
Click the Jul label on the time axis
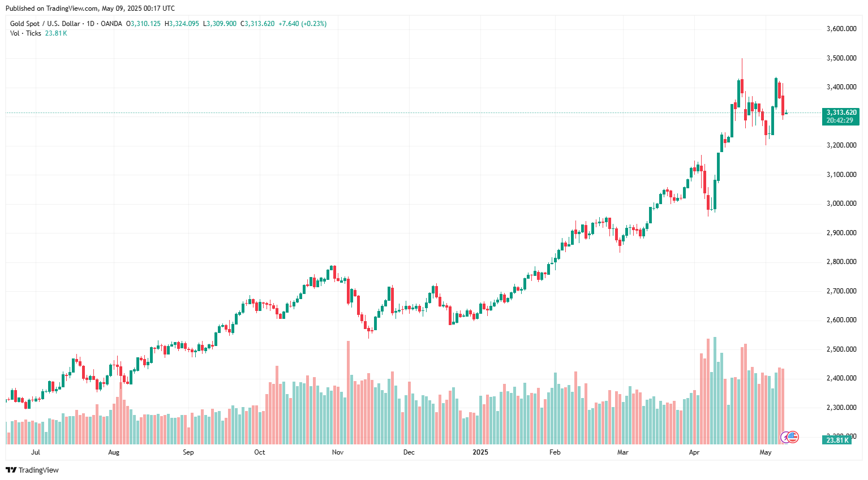pos(36,452)
